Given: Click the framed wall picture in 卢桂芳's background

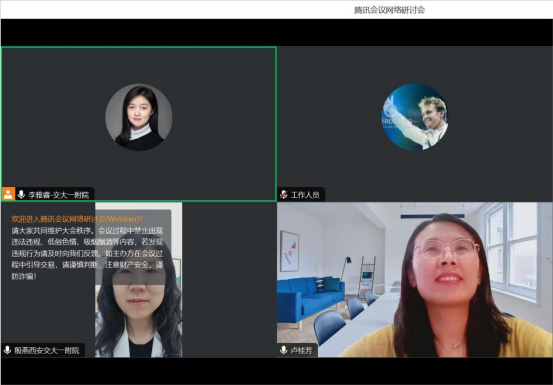Looking at the screenshot, I should tap(290, 251).
